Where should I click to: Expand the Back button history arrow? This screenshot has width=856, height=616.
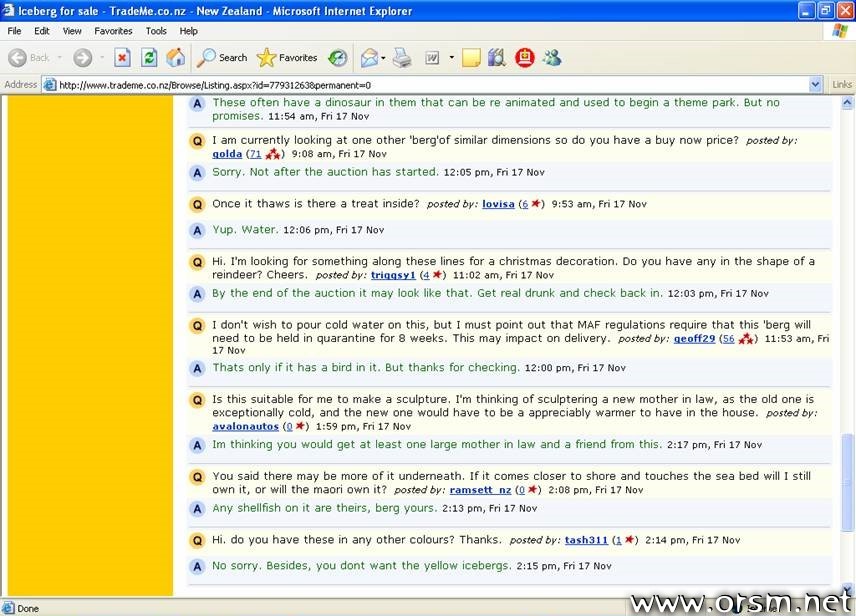coord(60,57)
